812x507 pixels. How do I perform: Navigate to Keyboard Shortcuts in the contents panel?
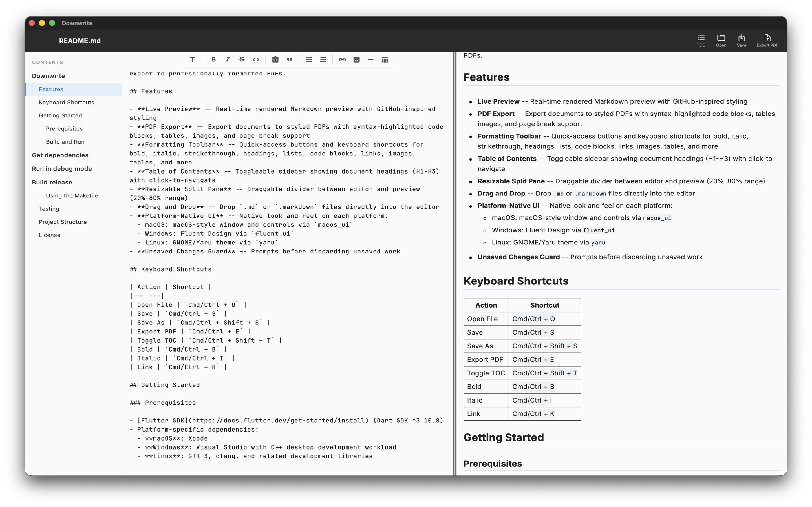point(67,102)
